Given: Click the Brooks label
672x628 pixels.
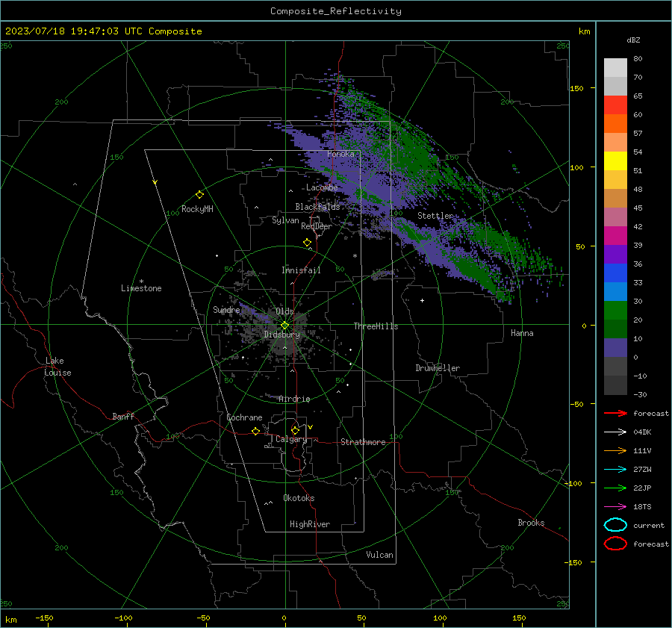Looking at the screenshot, I should click(x=531, y=523).
